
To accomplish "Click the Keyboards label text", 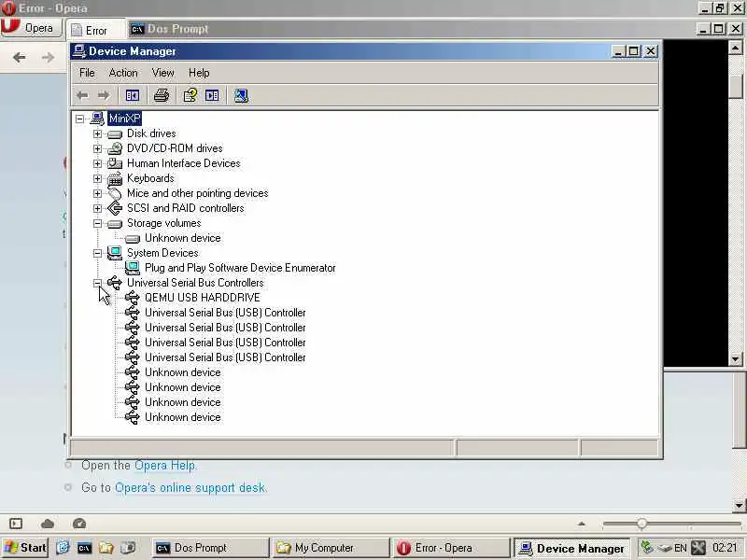I will (150, 178).
